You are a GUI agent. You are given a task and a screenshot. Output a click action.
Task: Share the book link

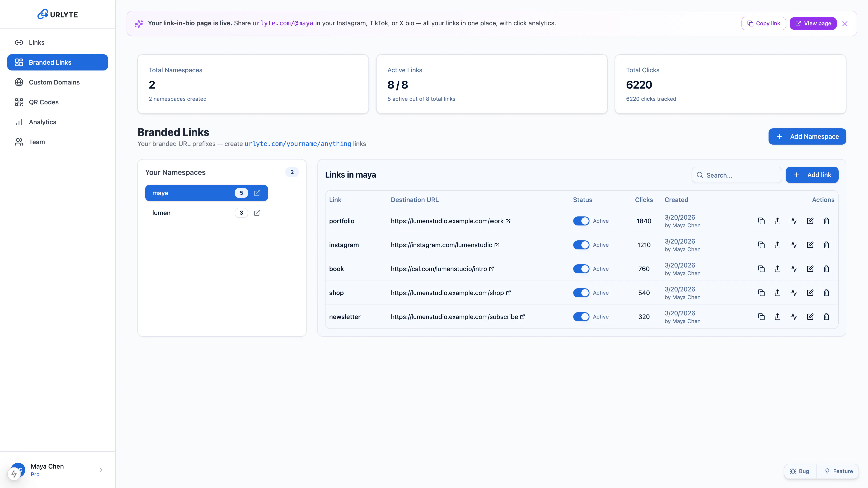tap(777, 269)
